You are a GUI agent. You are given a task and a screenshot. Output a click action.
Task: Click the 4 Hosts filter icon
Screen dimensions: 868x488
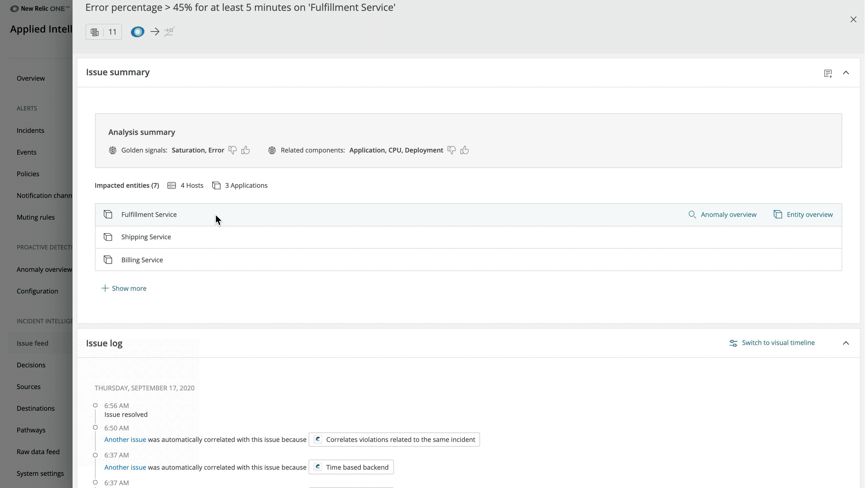[172, 185]
